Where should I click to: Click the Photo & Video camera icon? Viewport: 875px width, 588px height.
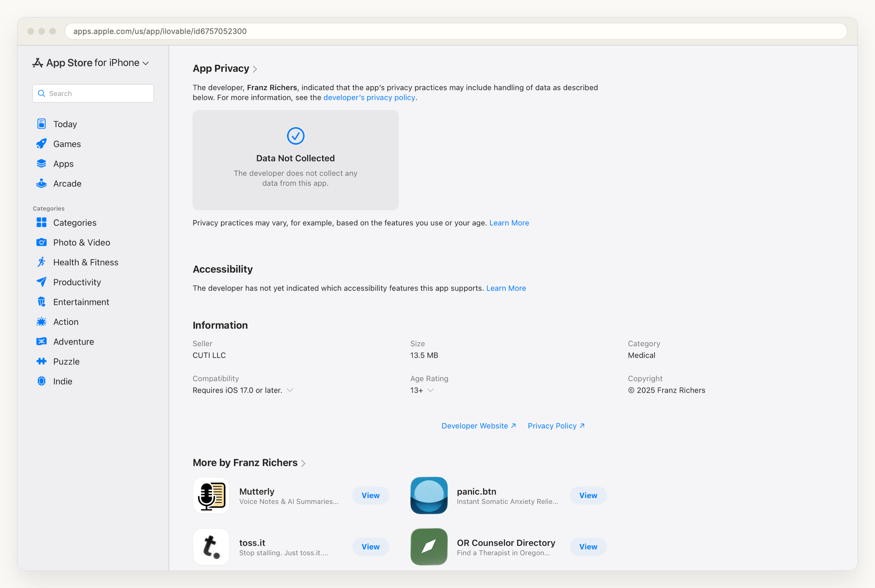41,242
